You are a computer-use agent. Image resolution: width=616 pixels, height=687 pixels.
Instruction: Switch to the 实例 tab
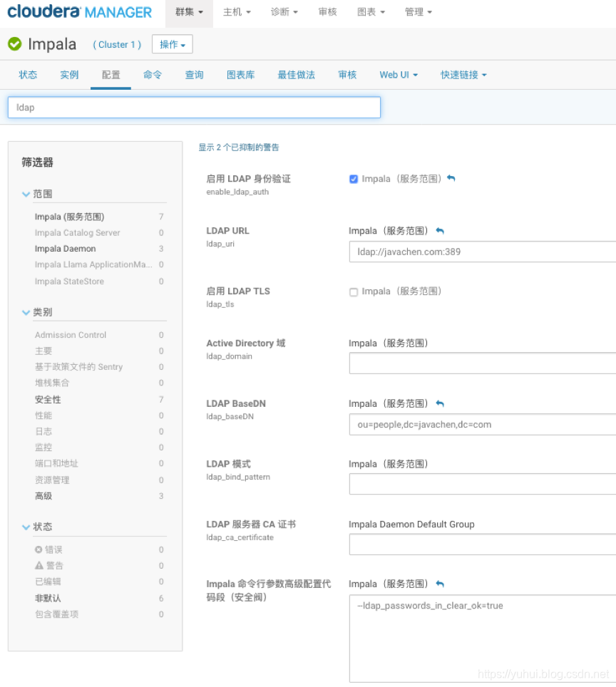pos(69,75)
